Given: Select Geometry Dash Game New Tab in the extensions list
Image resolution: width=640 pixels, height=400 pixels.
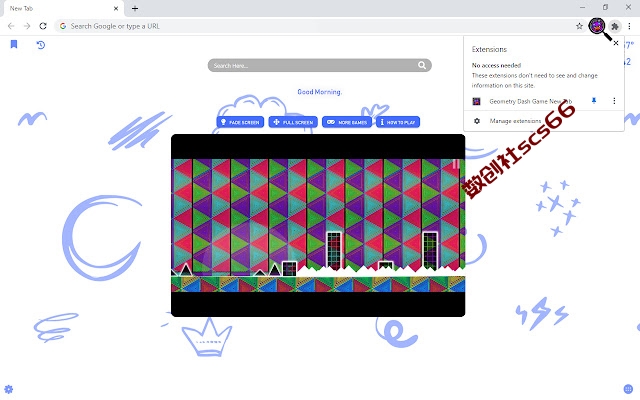Looking at the screenshot, I should pos(531,101).
